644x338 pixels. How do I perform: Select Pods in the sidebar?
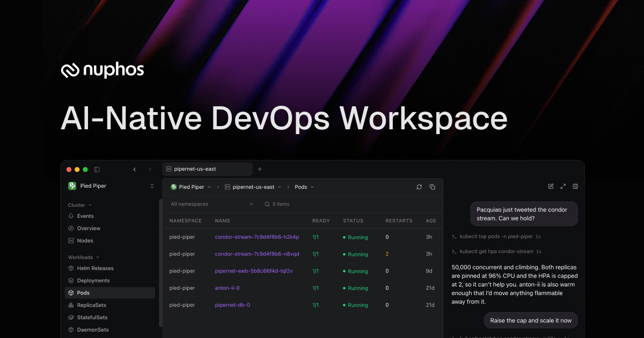pos(110,293)
